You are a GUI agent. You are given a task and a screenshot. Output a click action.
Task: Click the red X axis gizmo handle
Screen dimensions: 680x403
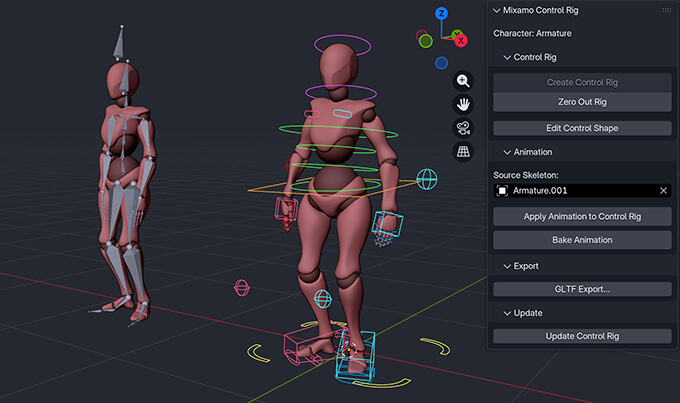pyautogui.click(x=459, y=39)
